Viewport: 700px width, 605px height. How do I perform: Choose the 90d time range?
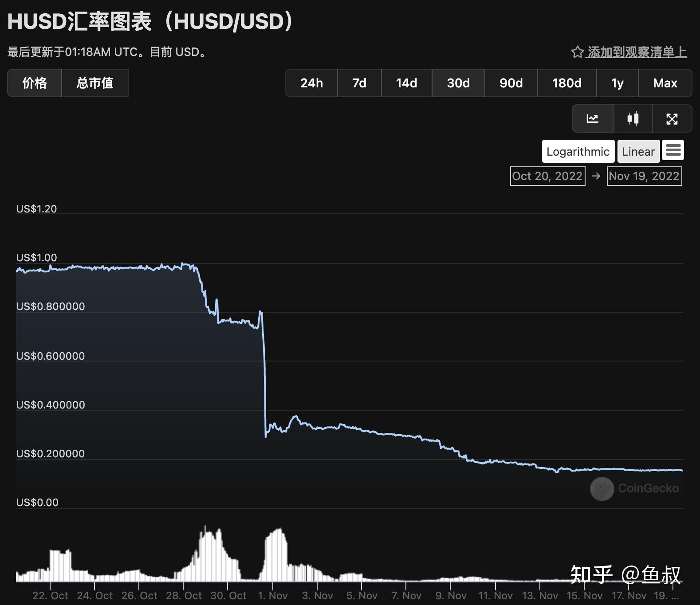[x=511, y=83]
